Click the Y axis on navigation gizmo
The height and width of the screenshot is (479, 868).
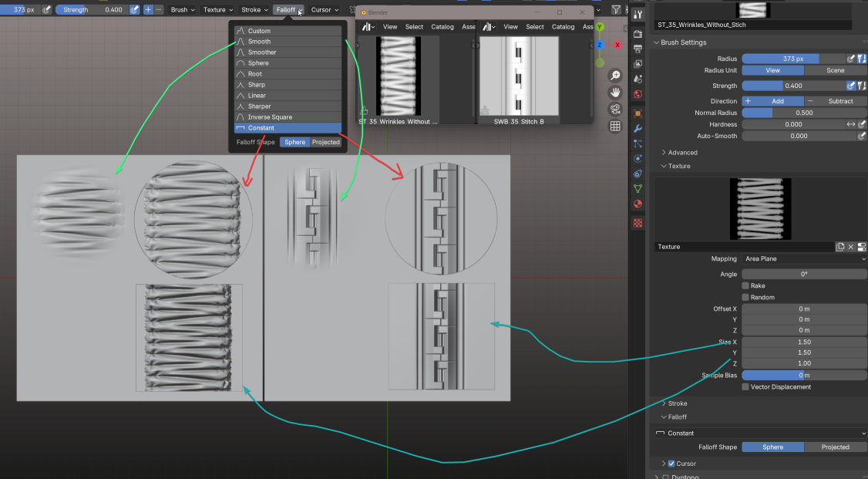coord(600,27)
